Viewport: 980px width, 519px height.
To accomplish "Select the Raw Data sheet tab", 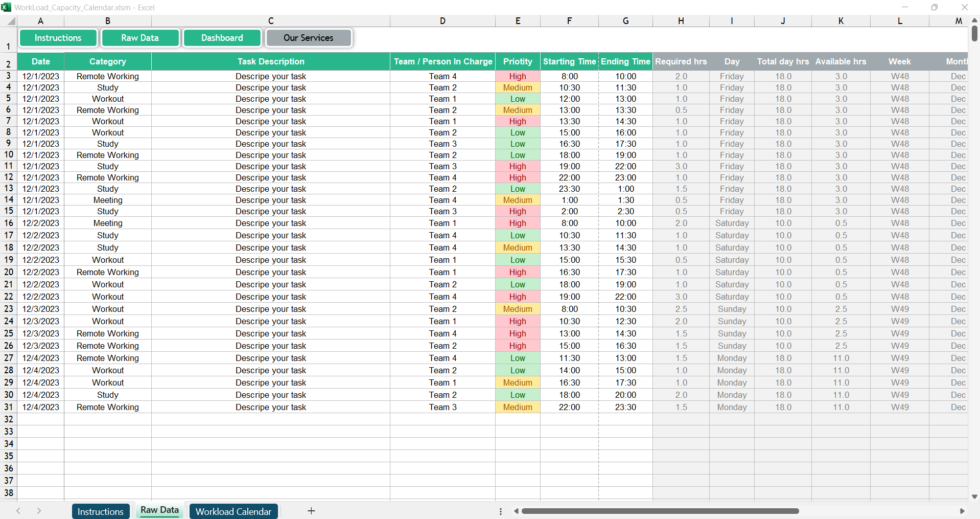I will pos(159,510).
